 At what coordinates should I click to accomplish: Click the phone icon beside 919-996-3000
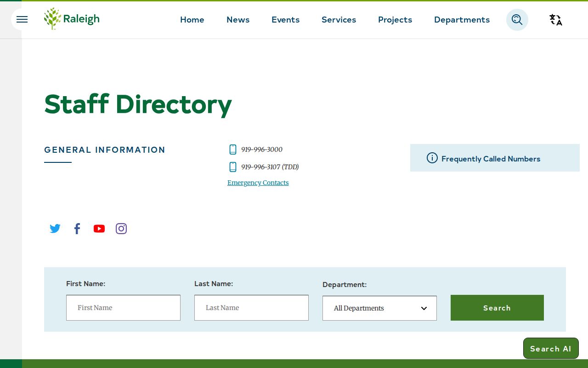click(233, 149)
